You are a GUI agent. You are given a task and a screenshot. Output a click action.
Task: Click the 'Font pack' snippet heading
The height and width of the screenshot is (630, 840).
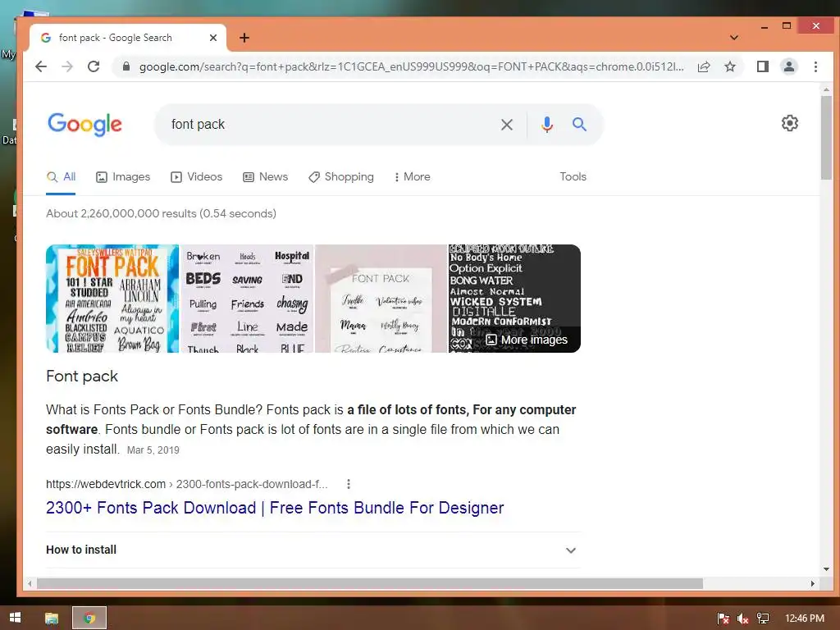pos(82,376)
